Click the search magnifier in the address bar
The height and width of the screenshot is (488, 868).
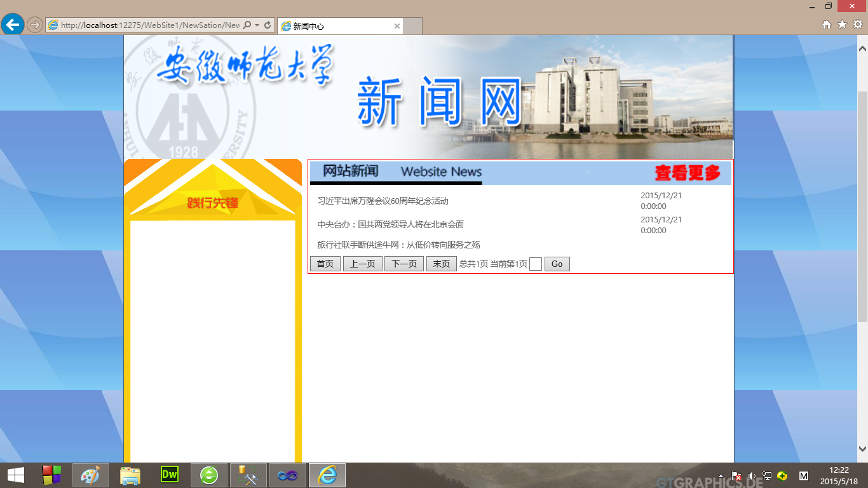pos(247,25)
